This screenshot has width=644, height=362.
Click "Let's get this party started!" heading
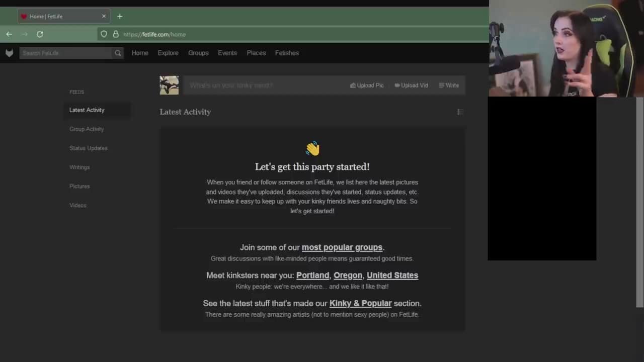click(312, 166)
